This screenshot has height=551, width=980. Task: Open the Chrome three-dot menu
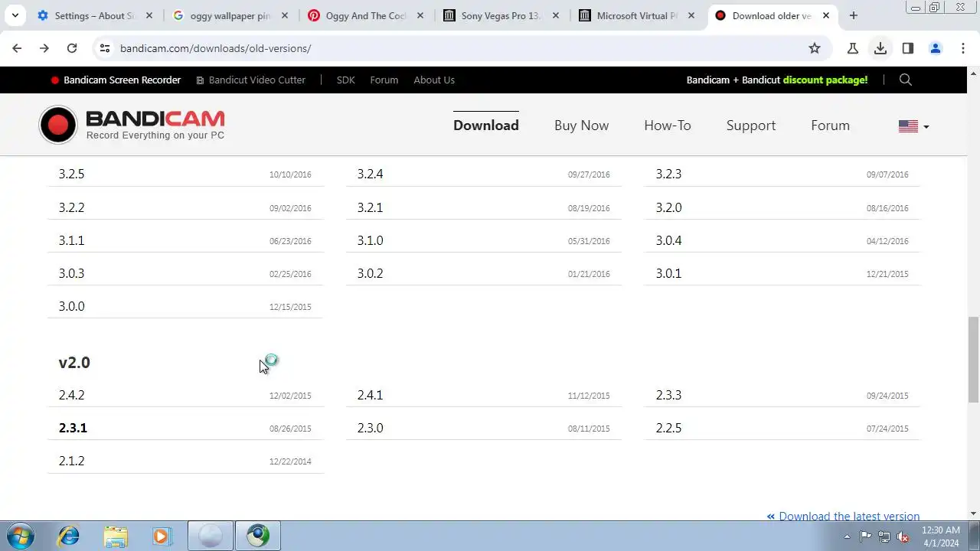963,48
